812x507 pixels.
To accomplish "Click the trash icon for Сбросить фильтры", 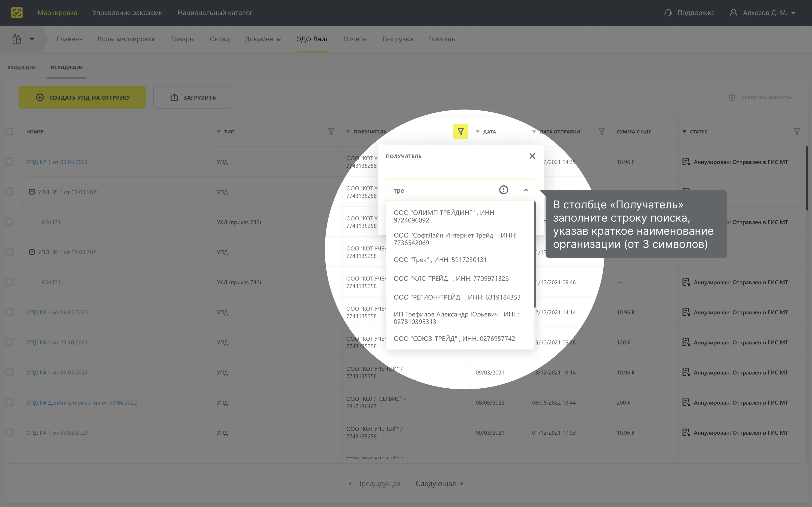I will point(732,97).
